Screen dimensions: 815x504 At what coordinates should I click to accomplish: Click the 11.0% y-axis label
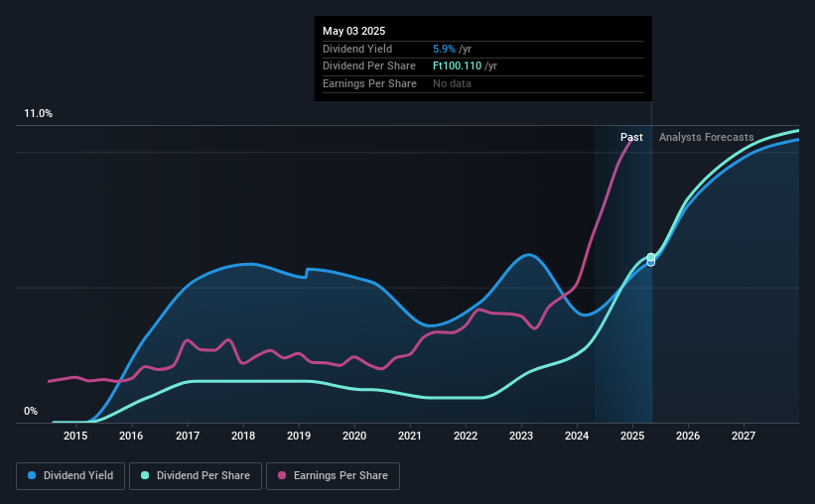pos(39,114)
